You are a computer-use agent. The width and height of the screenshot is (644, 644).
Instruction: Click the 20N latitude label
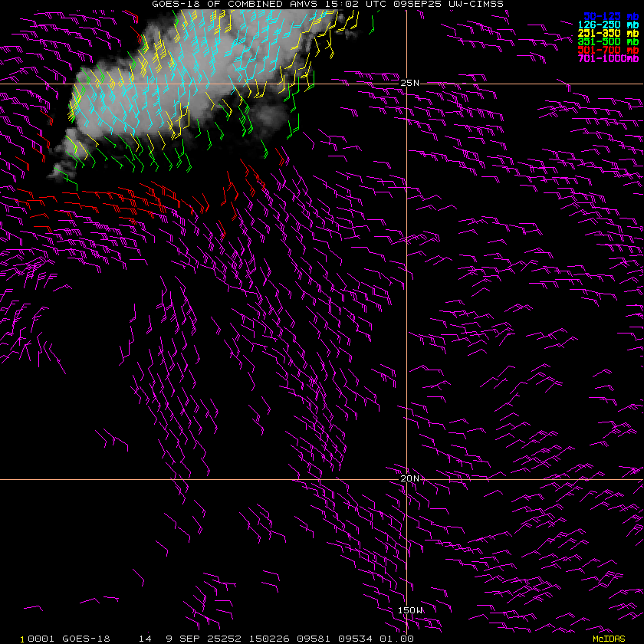tap(411, 478)
